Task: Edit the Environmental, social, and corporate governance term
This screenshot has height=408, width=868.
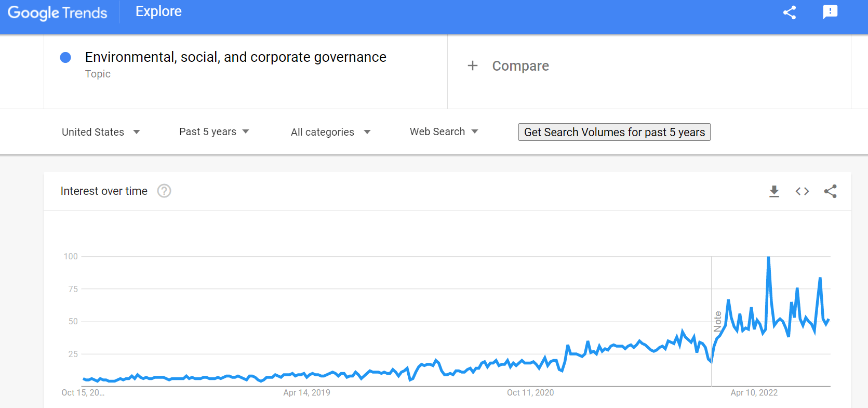Action: [236, 57]
